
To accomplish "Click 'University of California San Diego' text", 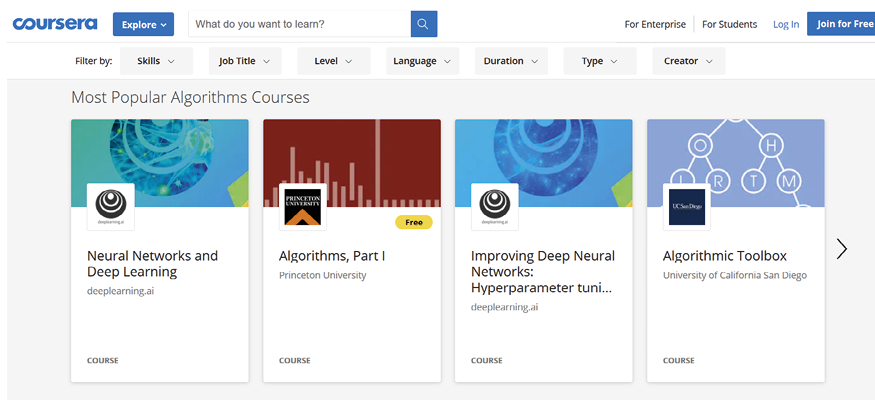I will pyautogui.click(x=734, y=275).
